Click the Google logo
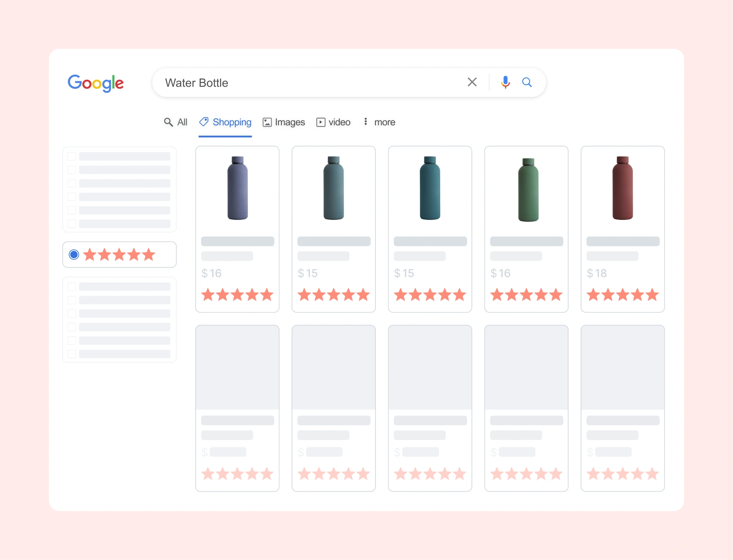 (x=96, y=83)
